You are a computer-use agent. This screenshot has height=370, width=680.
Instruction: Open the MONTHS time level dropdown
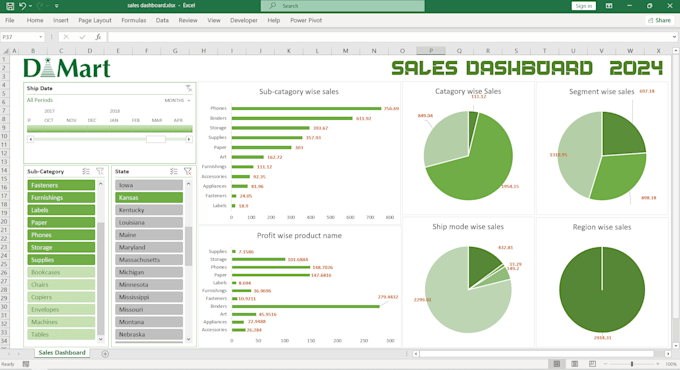click(x=177, y=100)
